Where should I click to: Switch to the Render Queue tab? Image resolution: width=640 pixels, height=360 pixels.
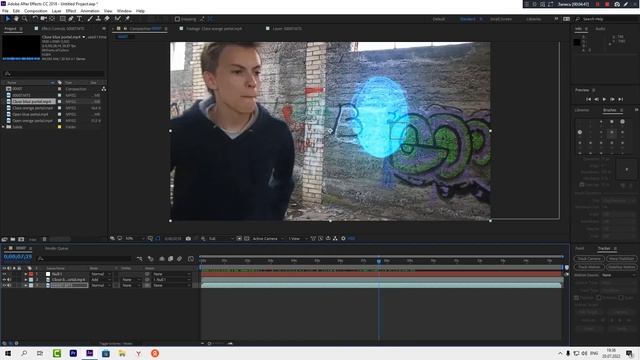(x=57, y=248)
